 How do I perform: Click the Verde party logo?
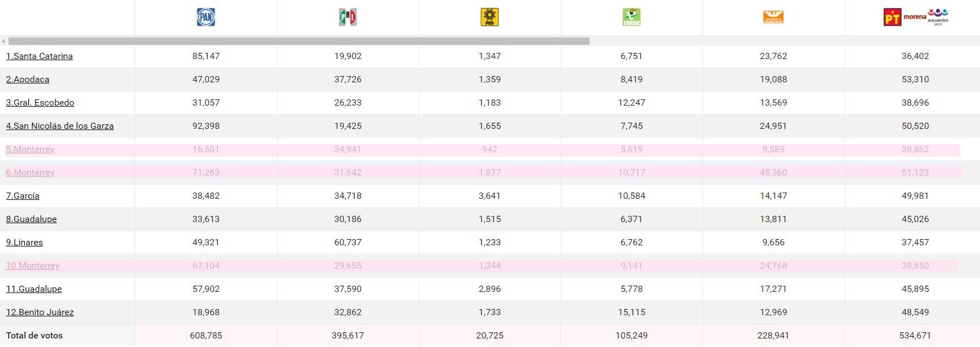click(x=632, y=17)
